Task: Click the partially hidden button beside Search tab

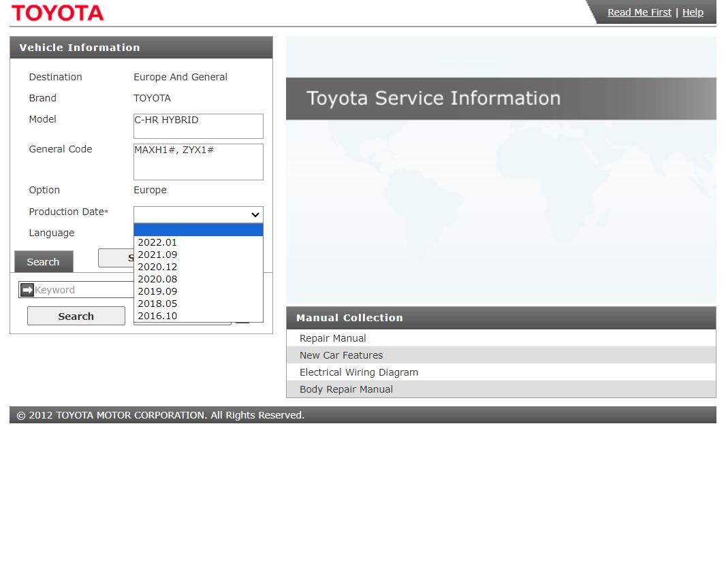Action: (x=116, y=258)
